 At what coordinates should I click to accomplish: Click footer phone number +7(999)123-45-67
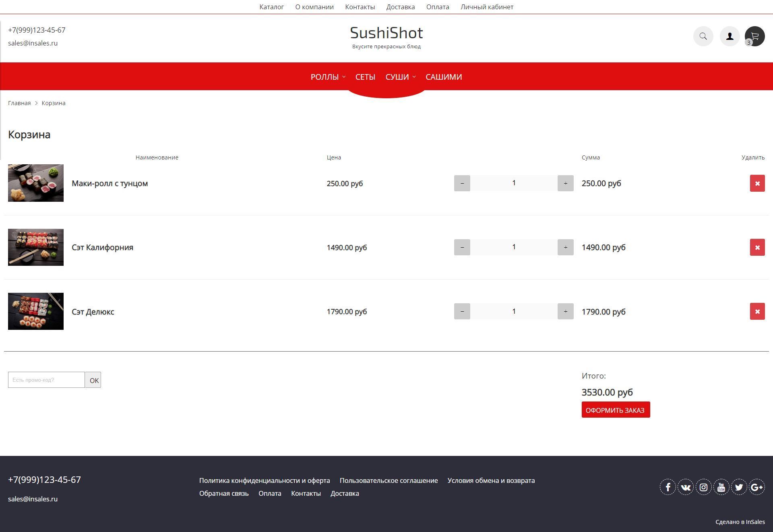coord(44,480)
